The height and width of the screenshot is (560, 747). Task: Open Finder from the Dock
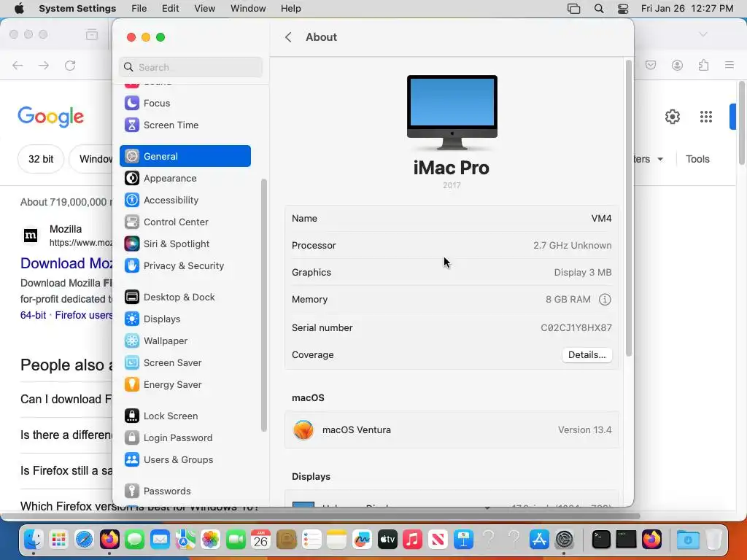[x=34, y=540]
